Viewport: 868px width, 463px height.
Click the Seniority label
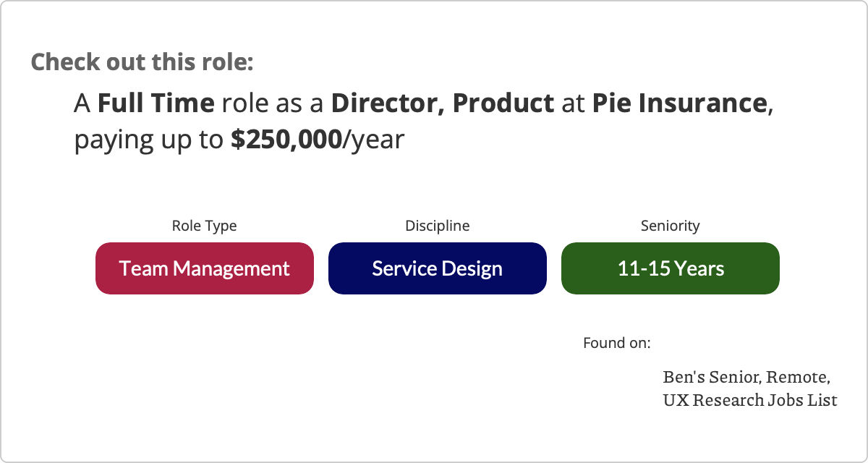click(x=671, y=226)
